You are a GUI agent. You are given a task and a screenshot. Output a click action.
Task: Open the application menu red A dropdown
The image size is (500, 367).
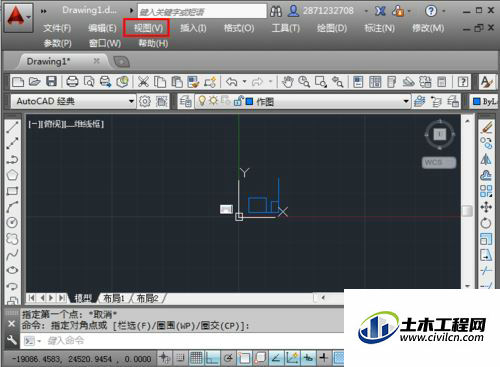point(18,17)
